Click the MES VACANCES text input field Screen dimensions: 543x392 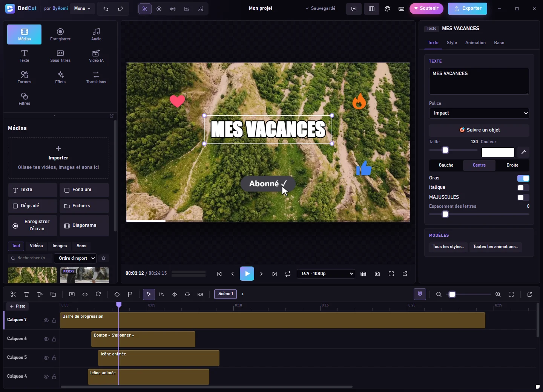[x=479, y=81]
